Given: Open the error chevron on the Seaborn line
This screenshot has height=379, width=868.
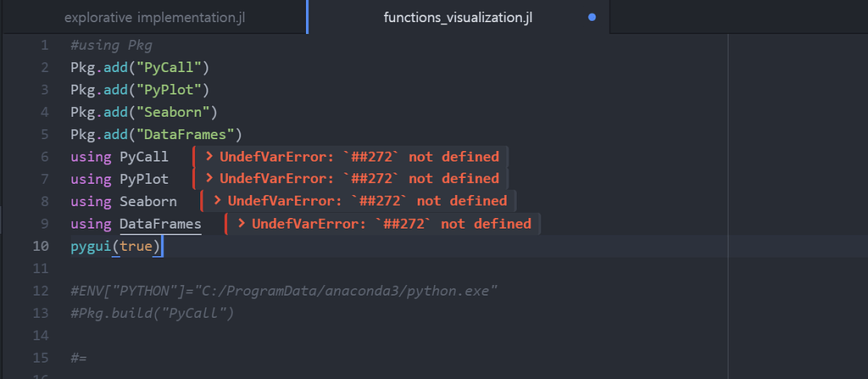Looking at the screenshot, I should (x=217, y=201).
